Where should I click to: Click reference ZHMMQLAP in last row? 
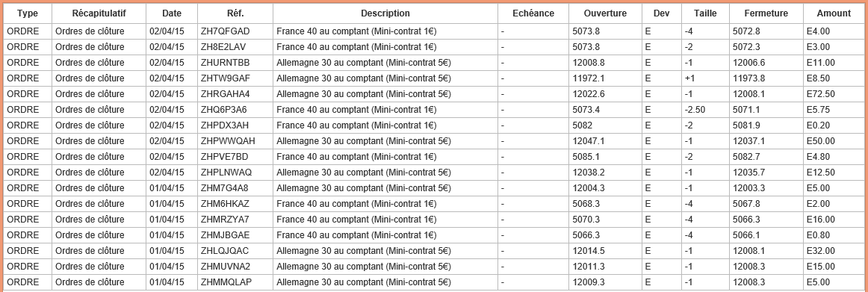[235, 282]
